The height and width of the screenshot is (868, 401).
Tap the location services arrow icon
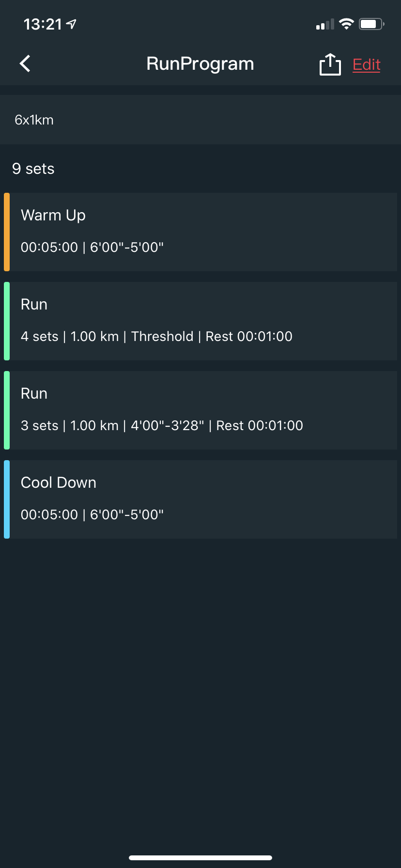point(72,24)
